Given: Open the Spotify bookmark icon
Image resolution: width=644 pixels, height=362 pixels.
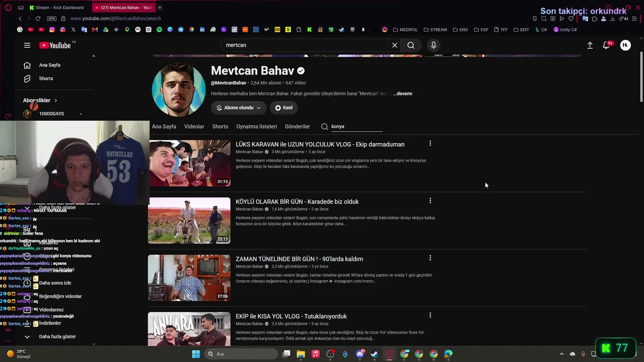Looking at the screenshot, I should (159, 30).
